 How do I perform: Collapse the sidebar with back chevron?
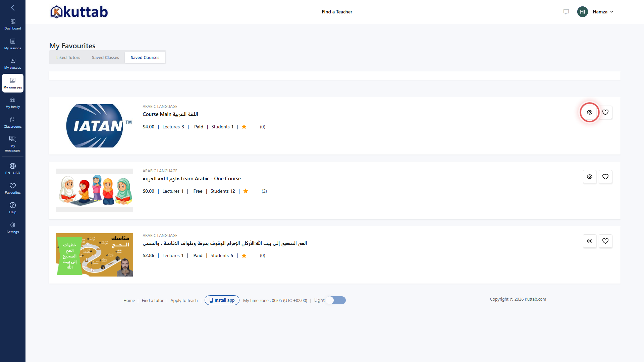tap(13, 8)
